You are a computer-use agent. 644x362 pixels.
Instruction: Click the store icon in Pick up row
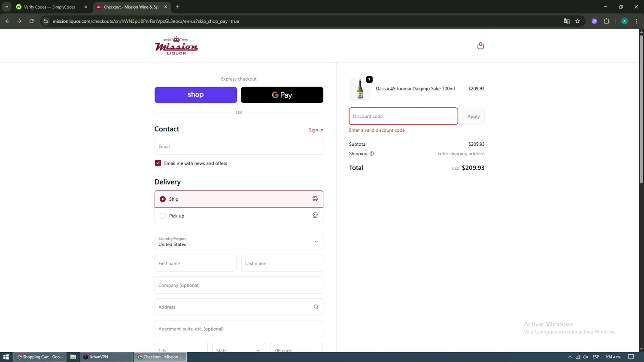tap(315, 215)
